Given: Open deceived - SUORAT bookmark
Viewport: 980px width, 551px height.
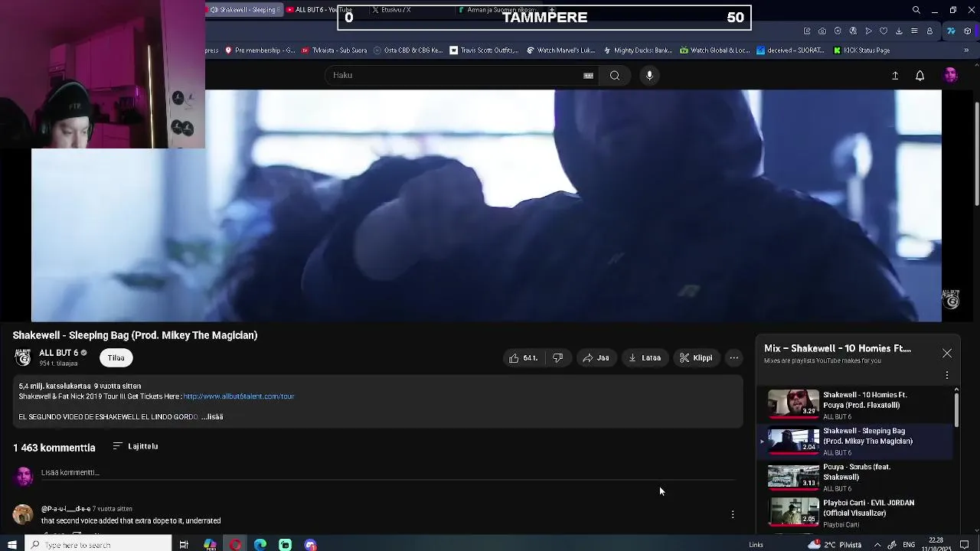Looking at the screenshot, I should (790, 51).
